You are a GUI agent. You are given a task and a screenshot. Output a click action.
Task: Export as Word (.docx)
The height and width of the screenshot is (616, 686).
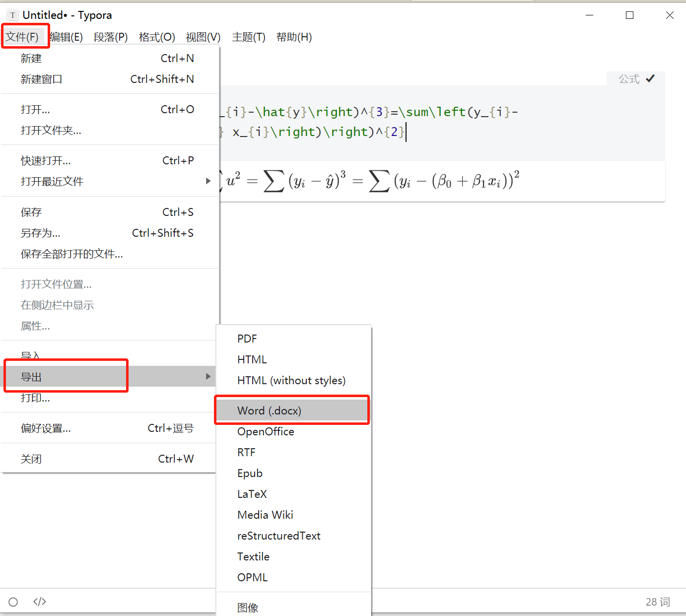[x=269, y=410]
